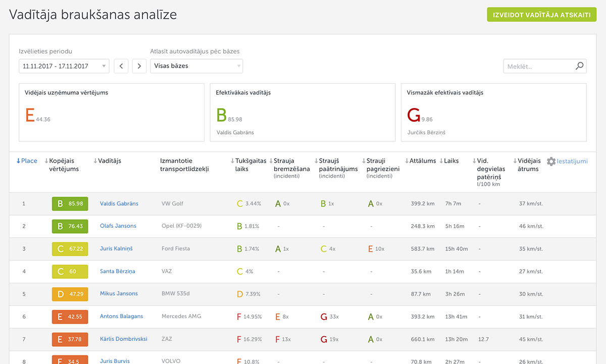606x364 pixels.
Task: Click Izveidot vadītāja atskaiti button
Action: (541, 15)
